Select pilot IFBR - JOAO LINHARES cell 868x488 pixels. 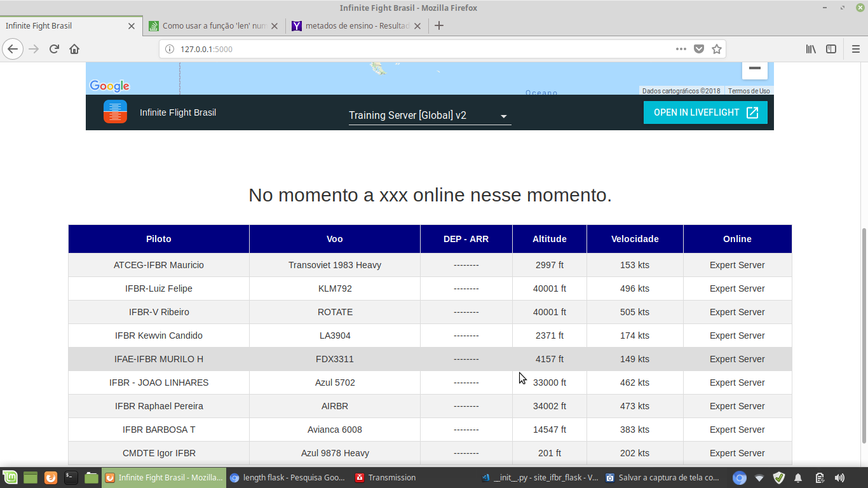(159, 383)
